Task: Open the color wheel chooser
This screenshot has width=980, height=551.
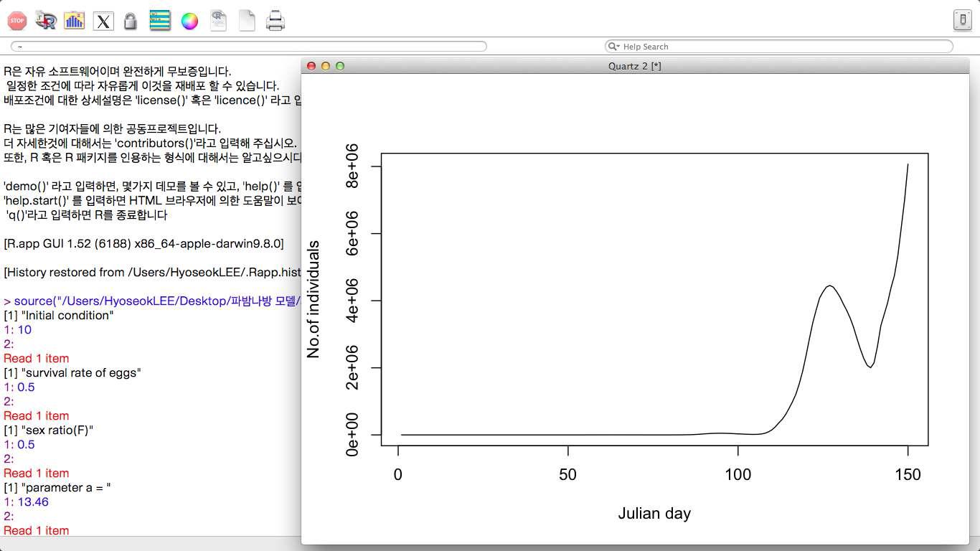Action: click(189, 21)
